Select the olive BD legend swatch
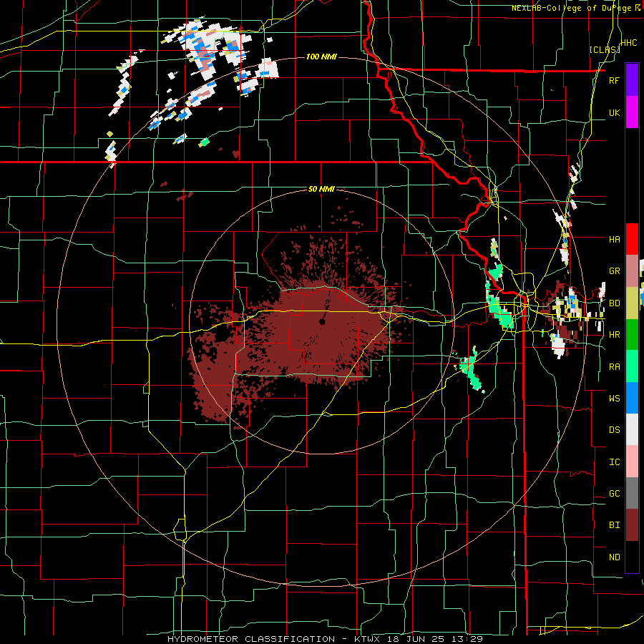644x644 pixels. point(632,303)
